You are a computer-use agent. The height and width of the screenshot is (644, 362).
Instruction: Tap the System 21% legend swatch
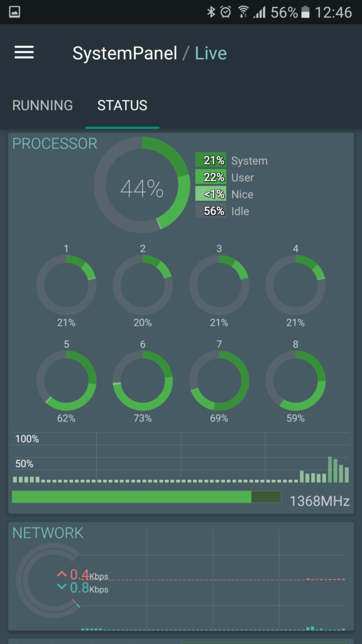tap(211, 160)
